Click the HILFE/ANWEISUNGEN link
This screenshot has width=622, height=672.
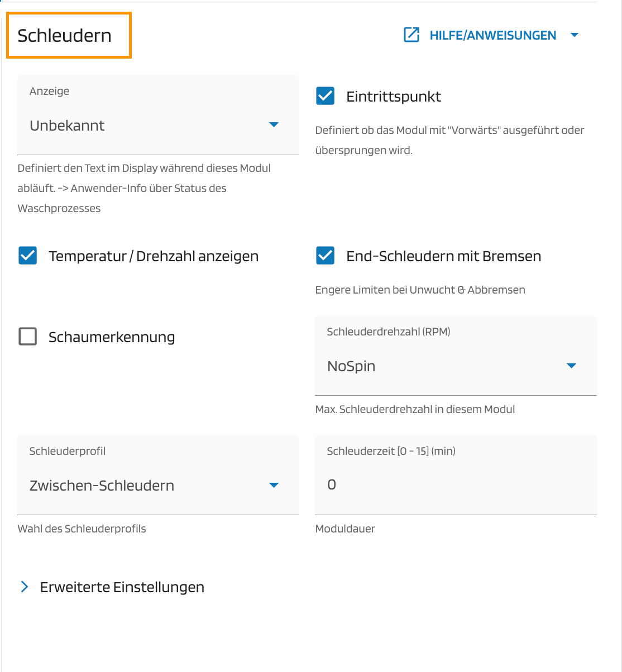point(492,35)
